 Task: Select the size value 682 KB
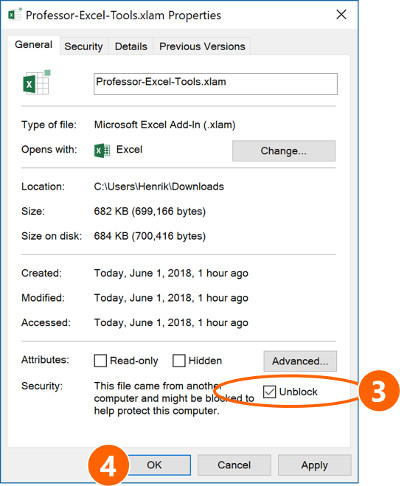pyautogui.click(x=150, y=211)
